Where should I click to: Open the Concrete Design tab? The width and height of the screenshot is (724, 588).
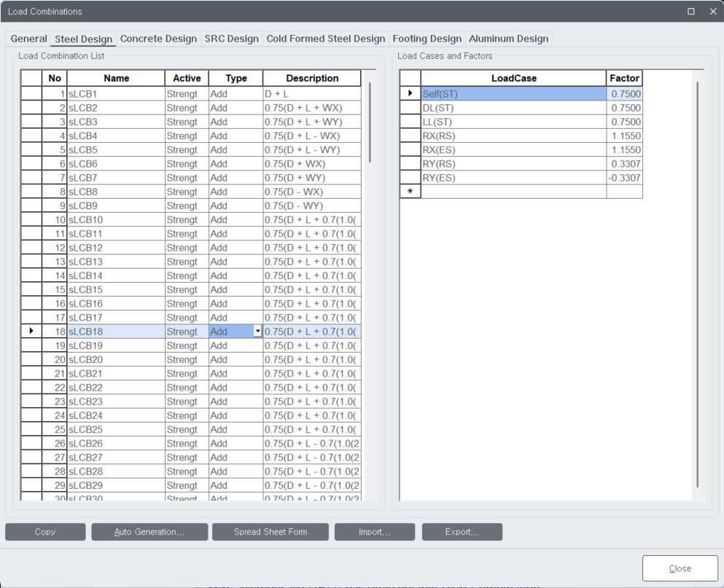[158, 39]
